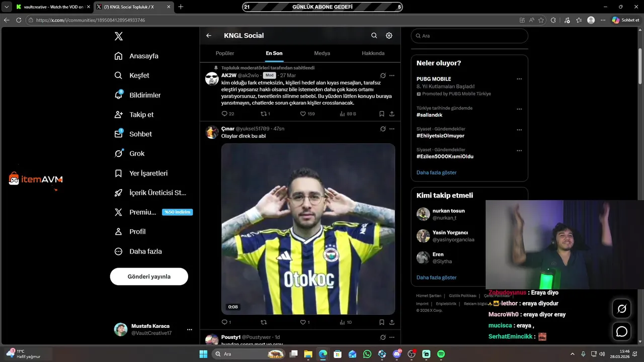Open WhatsApp from the taskbar
The width and height of the screenshot is (644, 362).
click(367, 354)
